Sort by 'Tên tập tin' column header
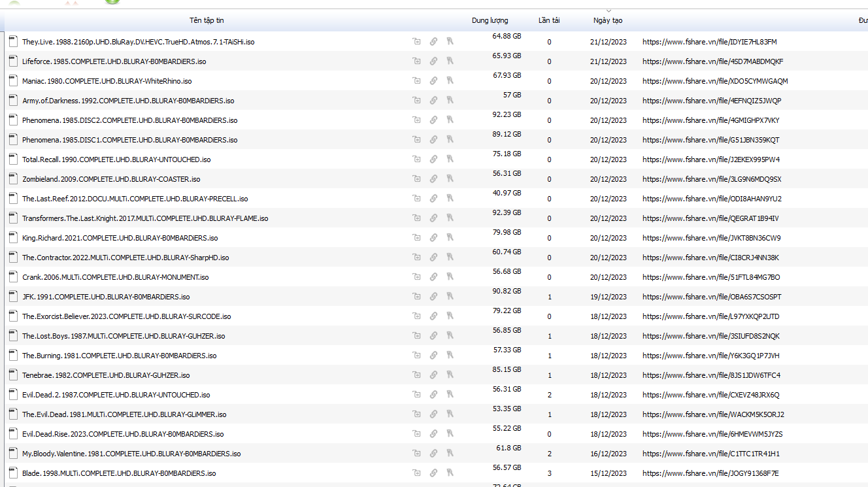The width and height of the screenshot is (868, 487). coord(207,20)
